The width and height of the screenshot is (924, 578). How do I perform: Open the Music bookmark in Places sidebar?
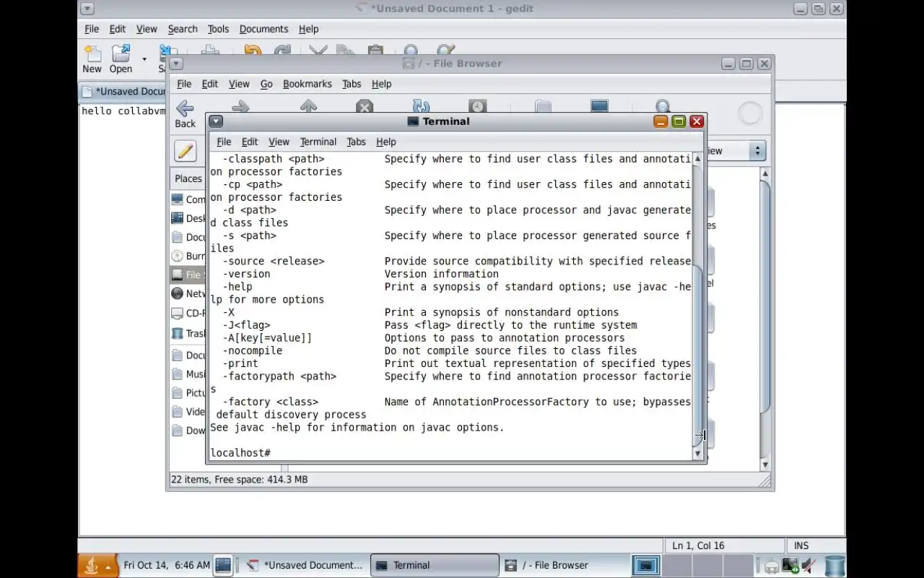(188, 374)
